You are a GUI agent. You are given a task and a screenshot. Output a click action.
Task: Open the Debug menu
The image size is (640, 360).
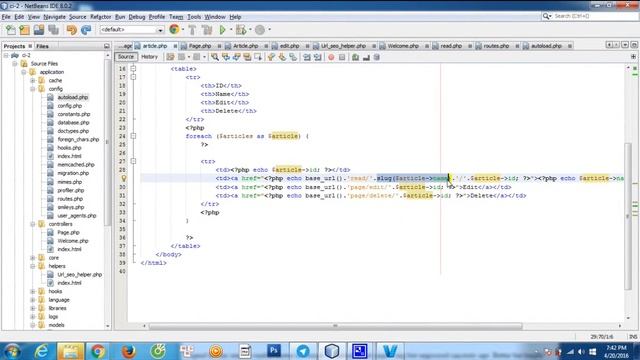(137, 17)
